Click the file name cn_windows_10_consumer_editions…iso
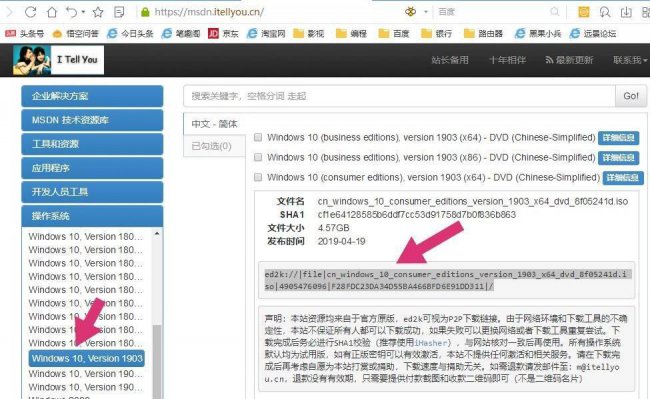650x399 pixels. tap(473, 201)
